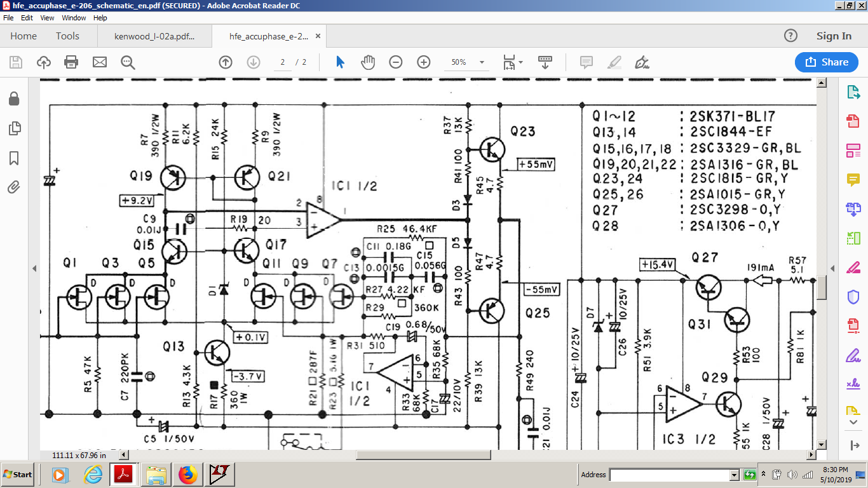
Task: Click the Save file icon
Action: [x=16, y=62]
